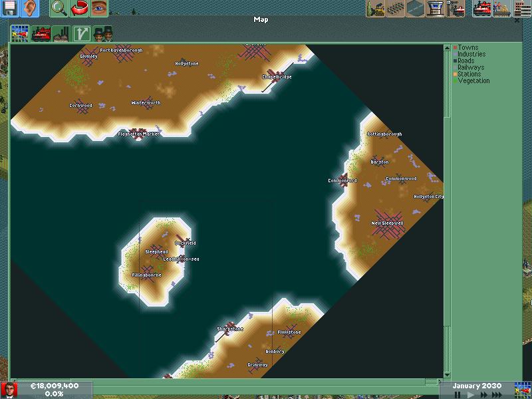Open the map from status bar icon
Viewport: 532px width, 399px height.
click(x=523, y=390)
